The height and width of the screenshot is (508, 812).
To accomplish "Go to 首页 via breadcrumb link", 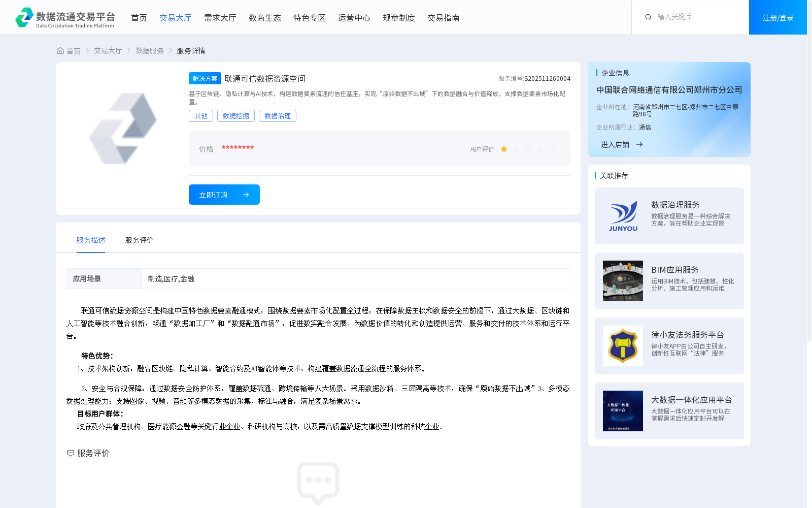I will click(x=74, y=51).
